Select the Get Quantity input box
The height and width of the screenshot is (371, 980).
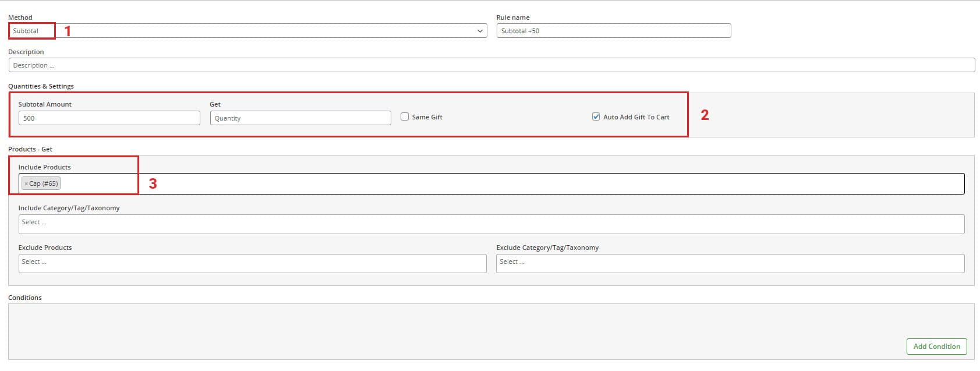point(300,118)
